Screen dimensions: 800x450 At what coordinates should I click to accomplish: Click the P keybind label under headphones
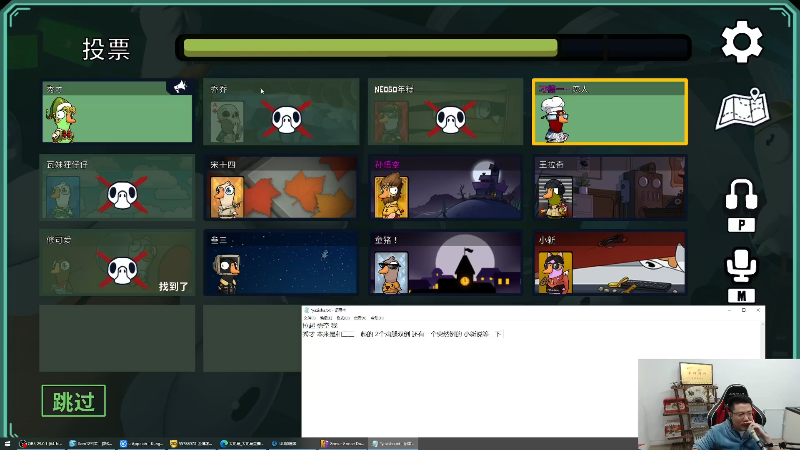(x=741, y=225)
